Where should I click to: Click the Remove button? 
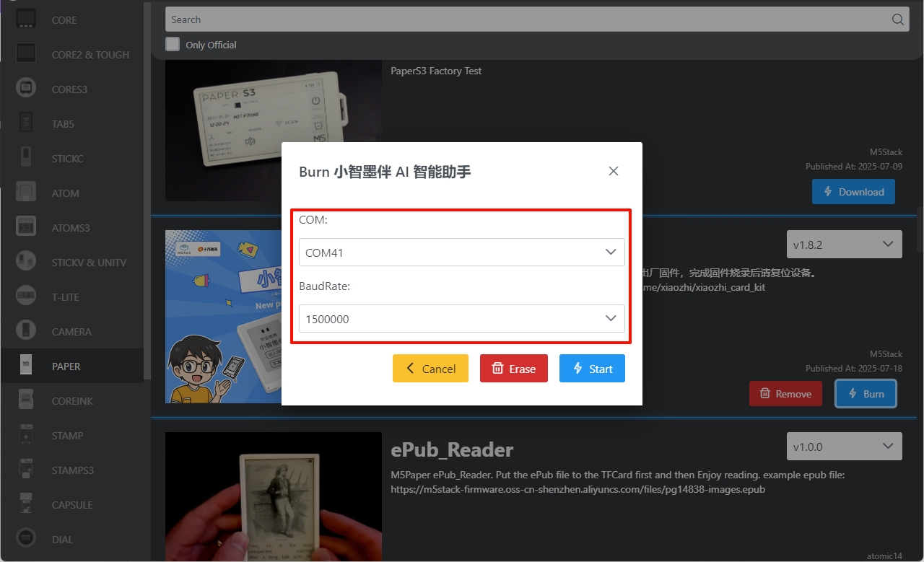[x=785, y=394]
